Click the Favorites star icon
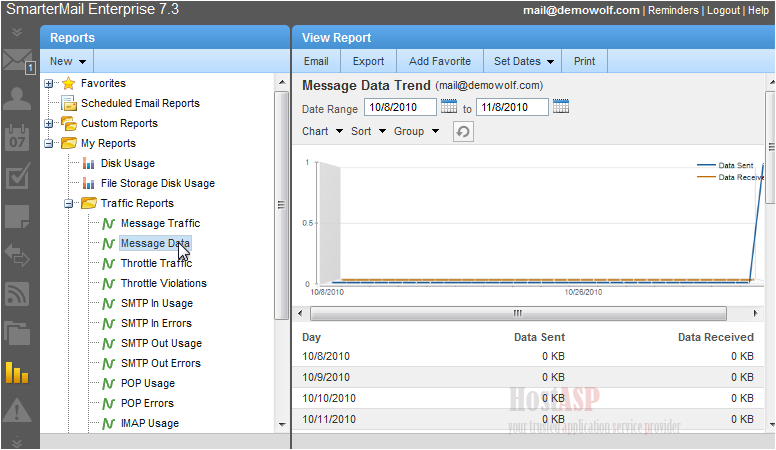This screenshot has height=450, width=776. tap(69, 83)
